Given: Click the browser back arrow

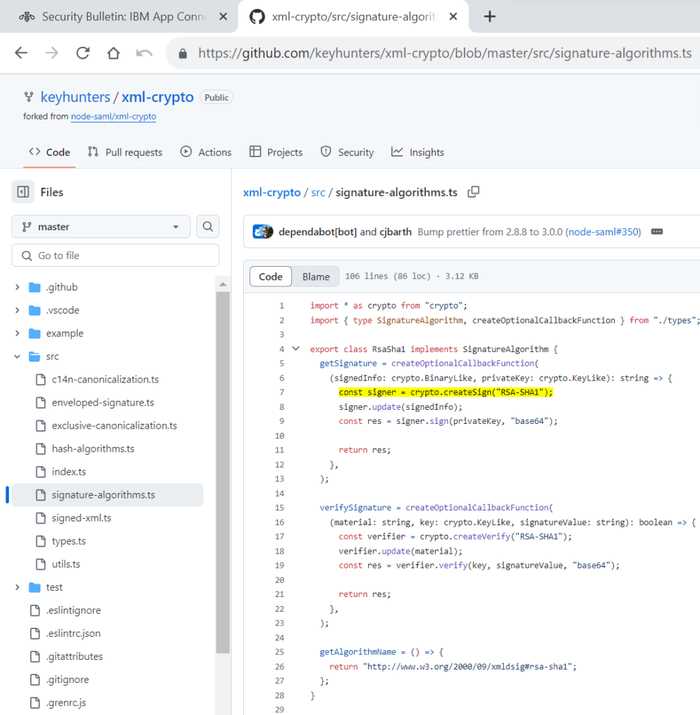Looking at the screenshot, I should [21, 53].
